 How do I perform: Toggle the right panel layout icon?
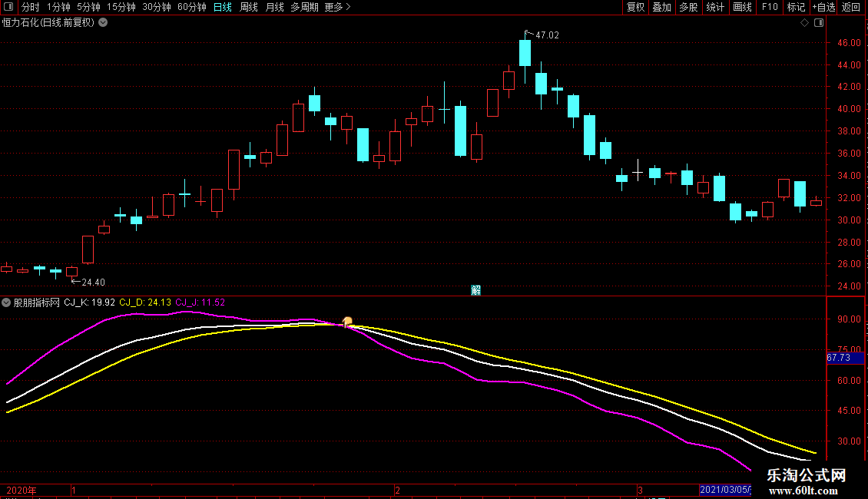click(819, 23)
